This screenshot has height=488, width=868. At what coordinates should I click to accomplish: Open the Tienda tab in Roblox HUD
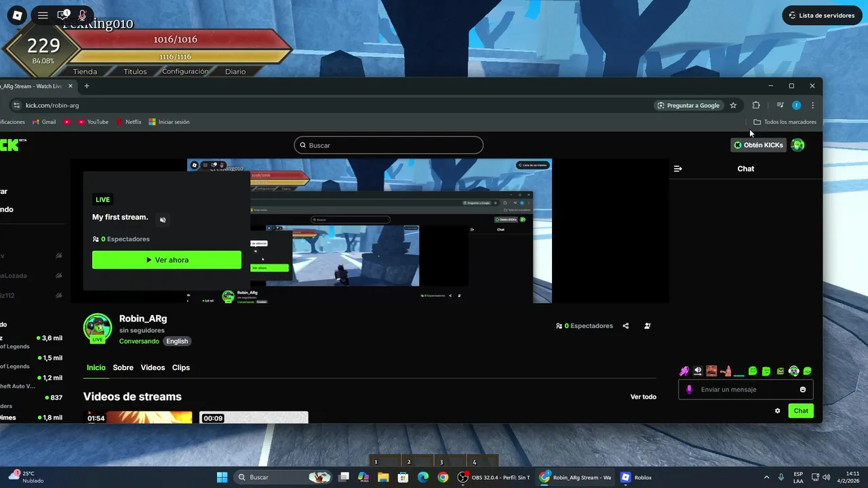pos(85,71)
